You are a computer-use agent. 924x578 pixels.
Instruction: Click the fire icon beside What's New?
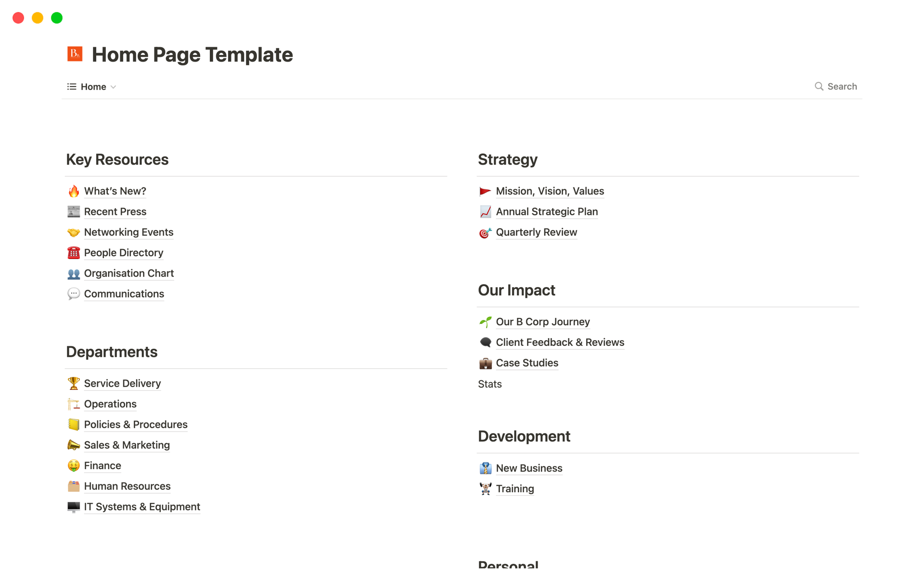tap(74, 191)
